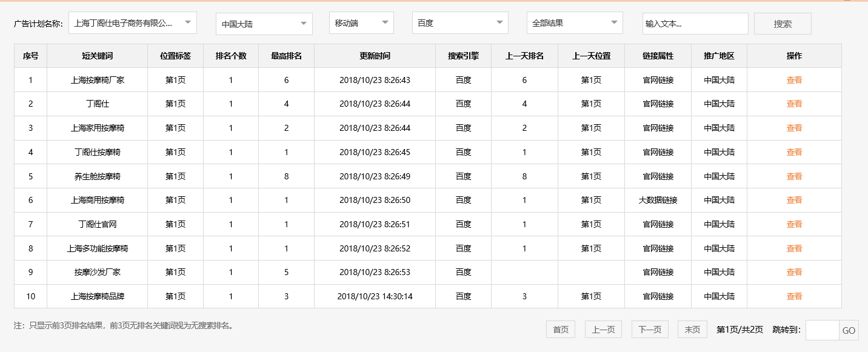This screenshot has height=352, width=868.
Task: Click the 搜索 search button
Action: point(782,23)
